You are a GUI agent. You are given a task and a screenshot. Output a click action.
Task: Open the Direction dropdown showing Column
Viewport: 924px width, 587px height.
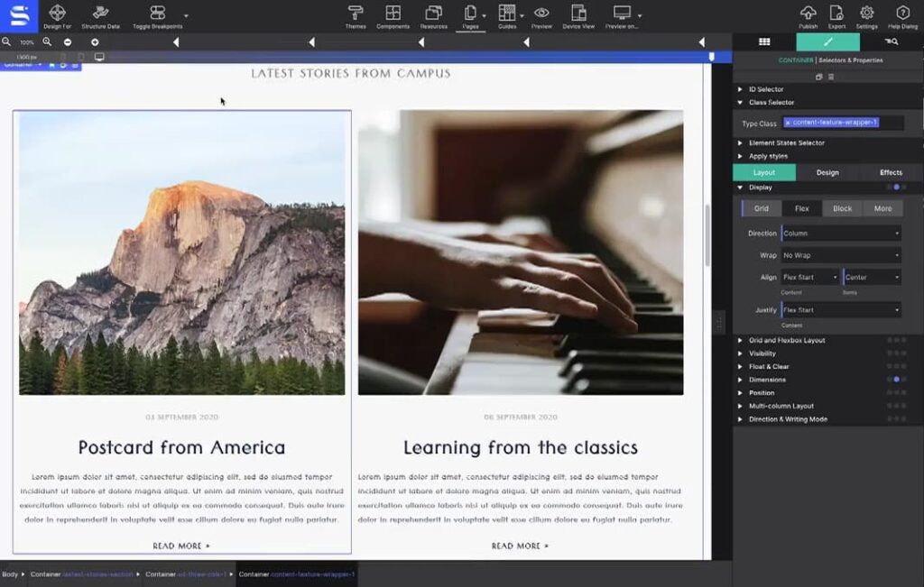[841, 233]
